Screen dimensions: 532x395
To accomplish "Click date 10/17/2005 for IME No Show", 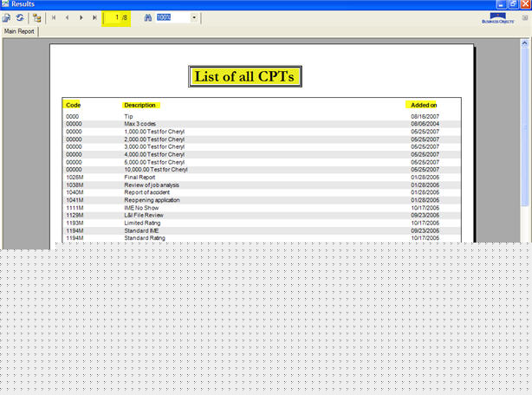I will 425,208.
